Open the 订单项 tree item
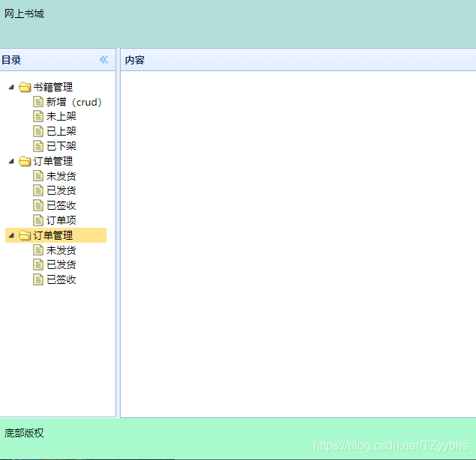This screenshot has height=460, width=476. click(x=61, y=220)
